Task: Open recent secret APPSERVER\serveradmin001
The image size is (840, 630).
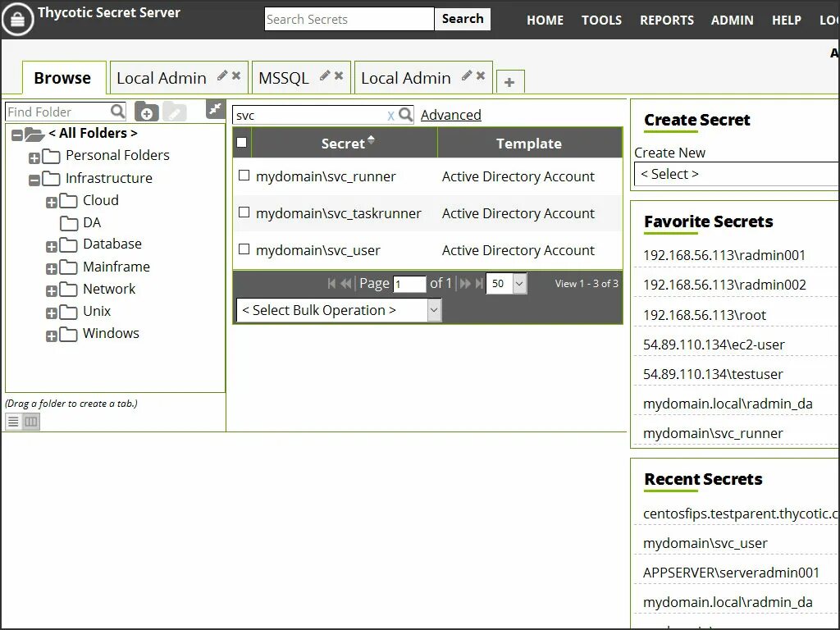Action: [731, 573]
